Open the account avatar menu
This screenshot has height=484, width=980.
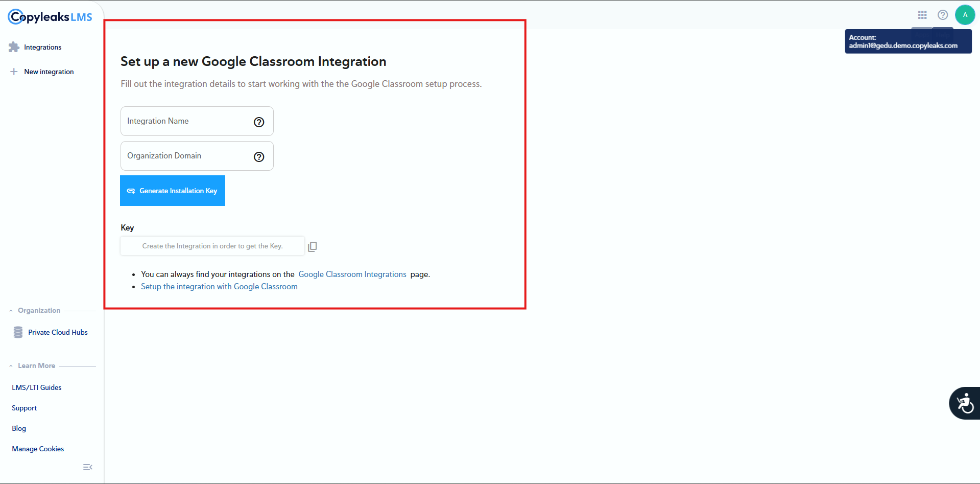pyautogui.click(x=965, y=15)
